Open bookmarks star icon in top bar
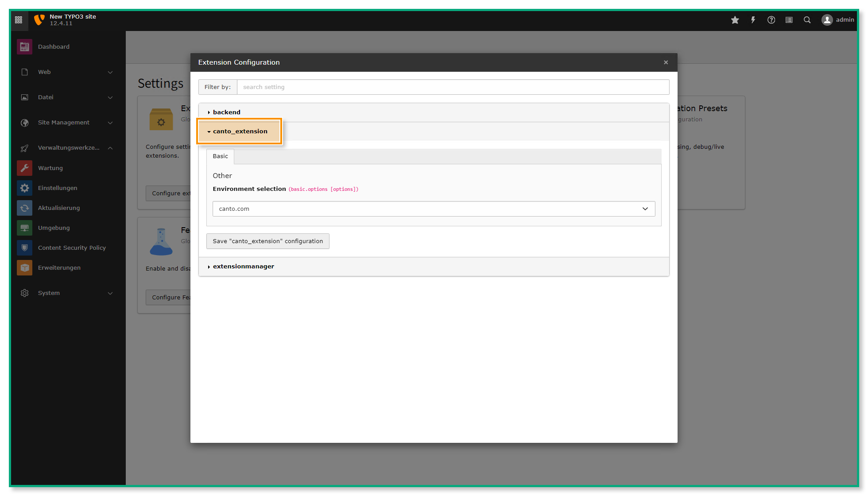 pyautogui.click(x=735, y=20)
